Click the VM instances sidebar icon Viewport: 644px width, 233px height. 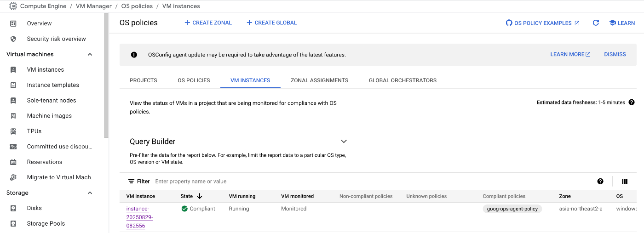click(x=13, y=70)
